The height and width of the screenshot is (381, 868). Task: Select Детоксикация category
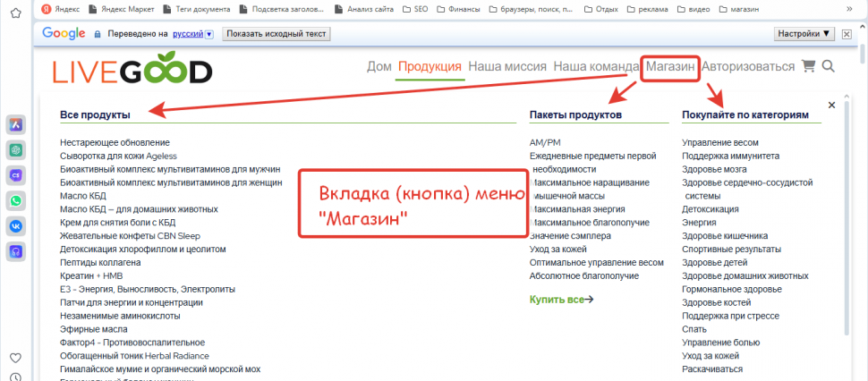(711, 209)
